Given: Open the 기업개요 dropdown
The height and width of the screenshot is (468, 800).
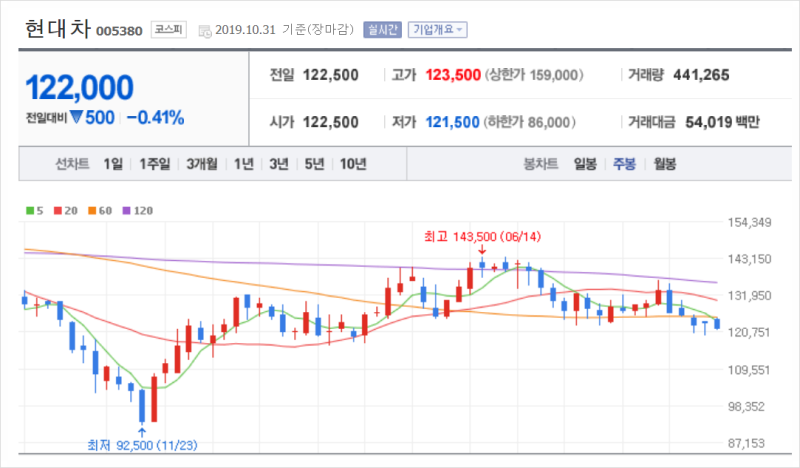Looking at the screenshot, I should pyautogui.click(x=437, y=30).
